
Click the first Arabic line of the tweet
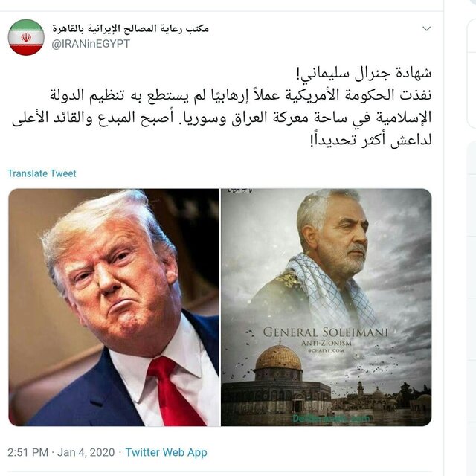(x=364, y=73)
